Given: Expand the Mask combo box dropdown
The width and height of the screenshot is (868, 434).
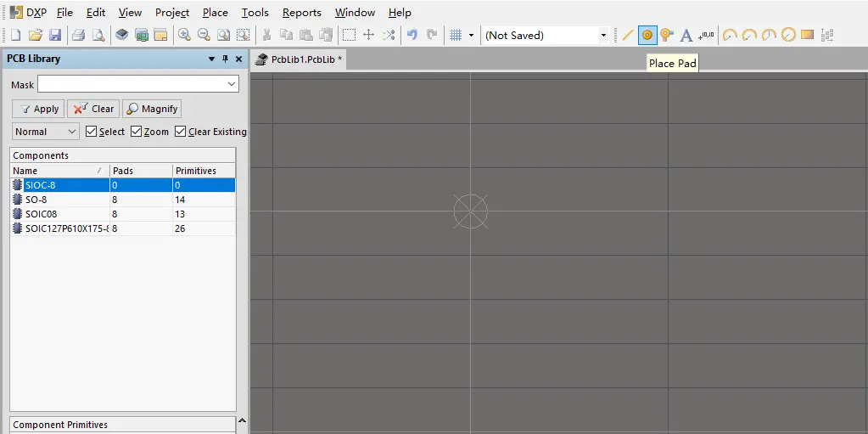Looking at the screenshot, I should click(x=232, y=84).
